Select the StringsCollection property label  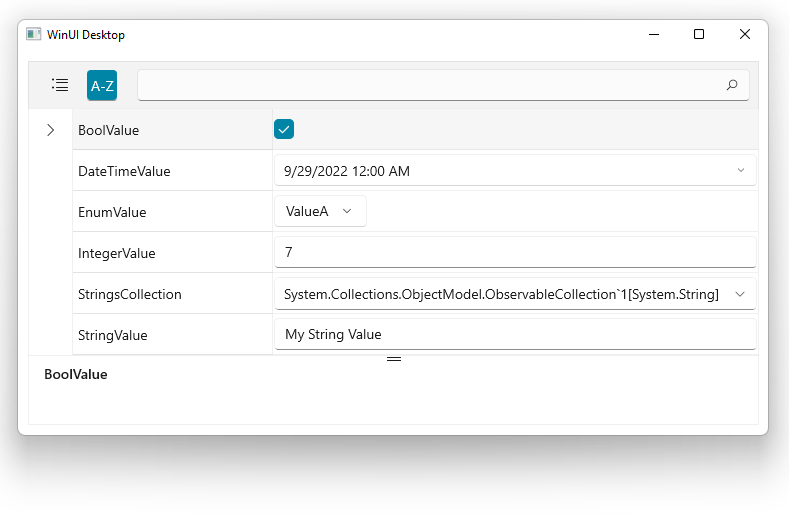[130, 294]
